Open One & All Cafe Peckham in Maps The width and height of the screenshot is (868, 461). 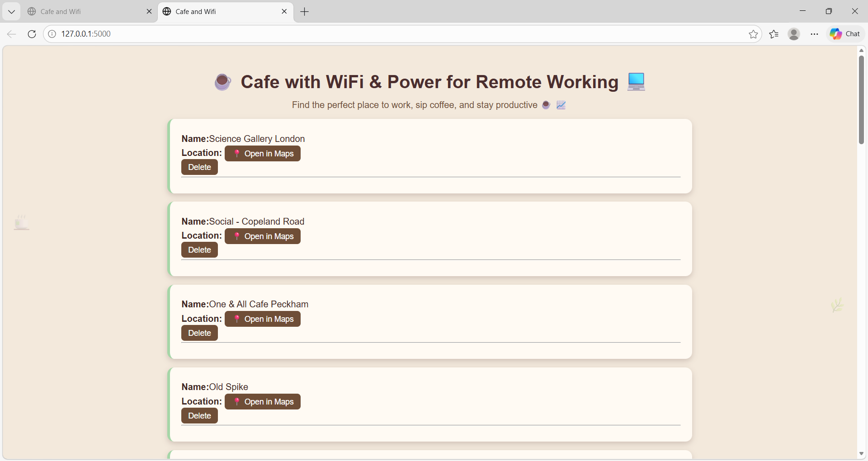click(263, 319)
